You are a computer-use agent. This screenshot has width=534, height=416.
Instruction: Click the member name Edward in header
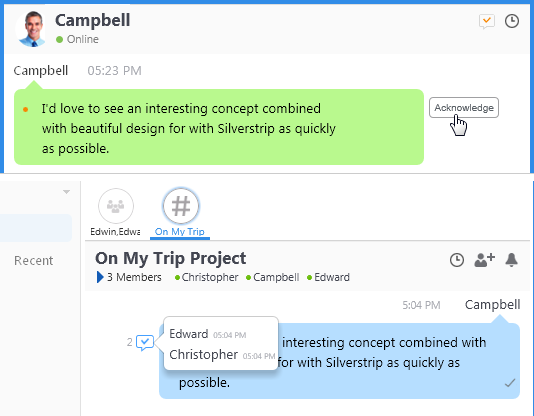click(x=332, y=277)
